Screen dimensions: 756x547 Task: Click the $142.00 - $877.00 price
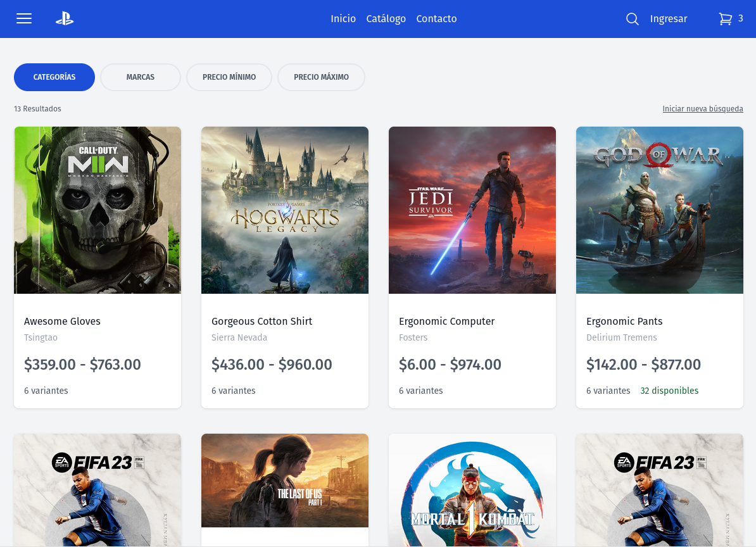pyautogui.click(x=644, y=364)
